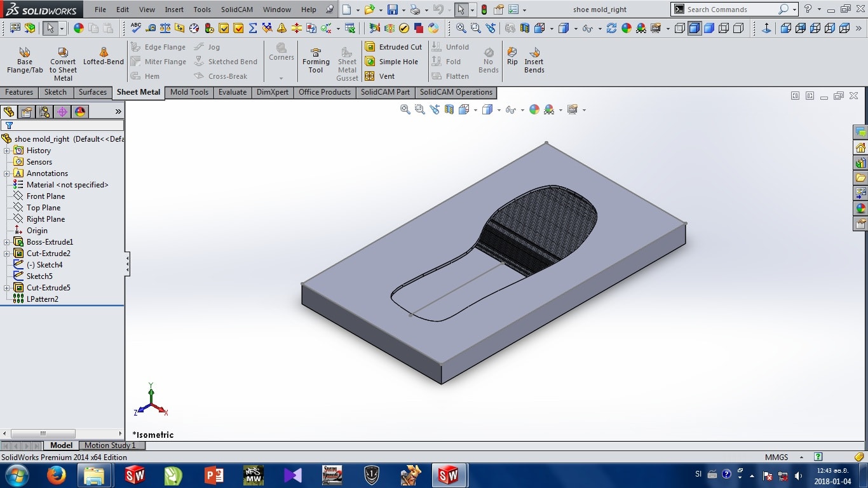The width and height of the screenshot is (868, 488).
Task: Switch to the Evaluate tab
Action: coord(233,92)
